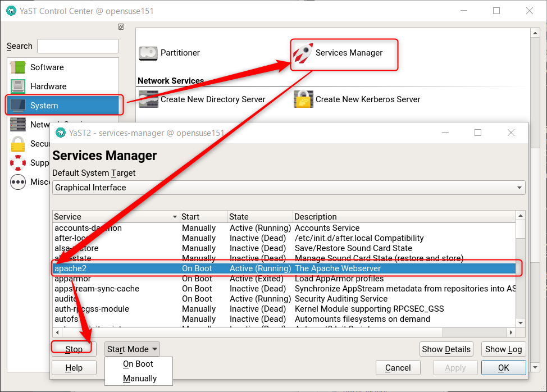The image size is (547, 392).
Task: Click 'Save/Restore Sound Card State' description
Action: point(353,248)
